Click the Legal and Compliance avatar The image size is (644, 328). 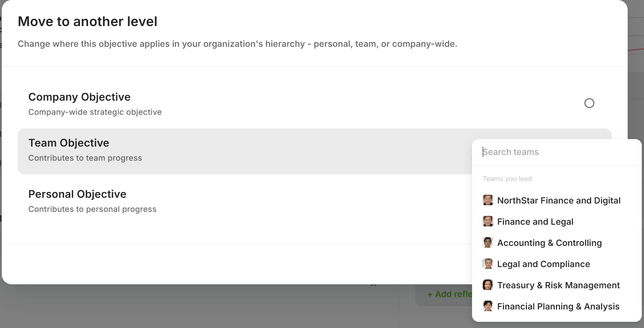(488, 264)
